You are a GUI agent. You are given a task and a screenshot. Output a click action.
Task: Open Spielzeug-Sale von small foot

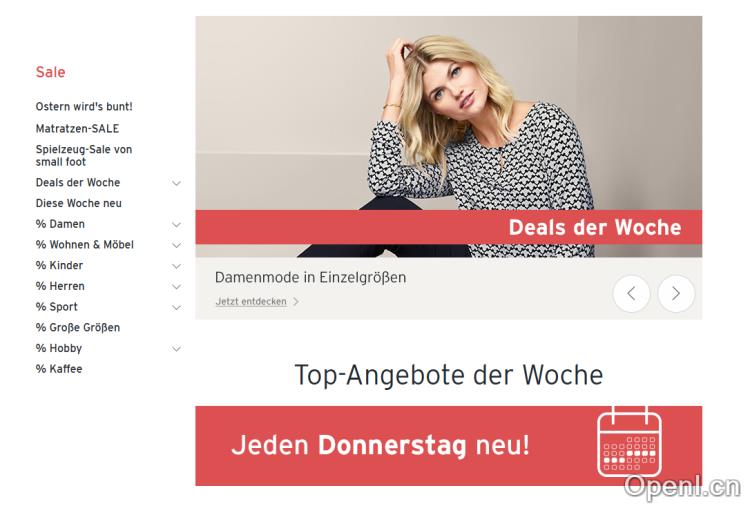[84, 155]
